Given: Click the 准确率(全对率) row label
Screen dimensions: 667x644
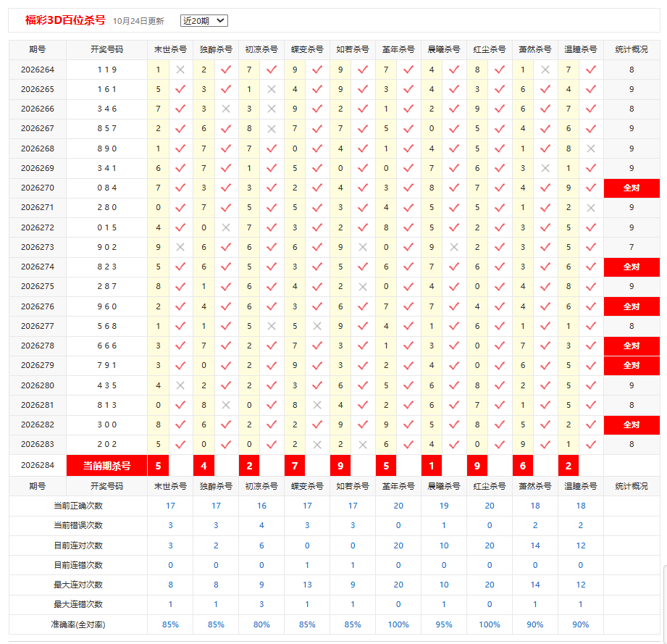Looking at the screenshot, I should coord(78,624).
